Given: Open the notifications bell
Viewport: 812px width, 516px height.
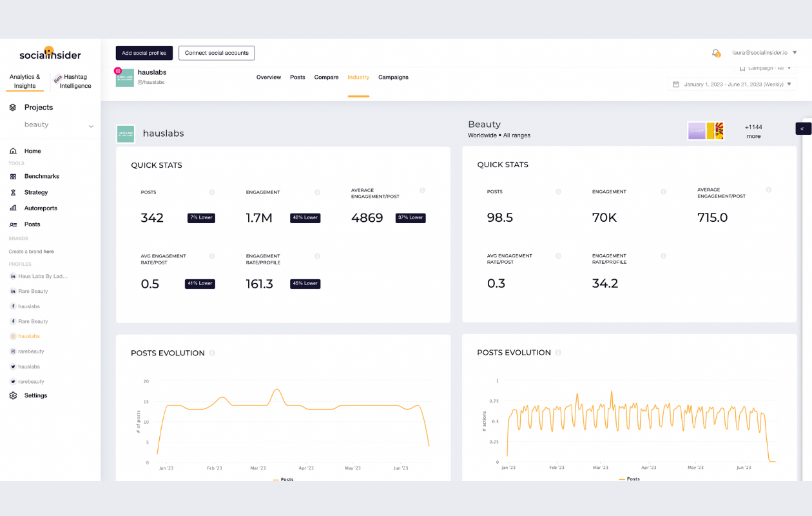Looking at the screenshot, I should (715, 53).
